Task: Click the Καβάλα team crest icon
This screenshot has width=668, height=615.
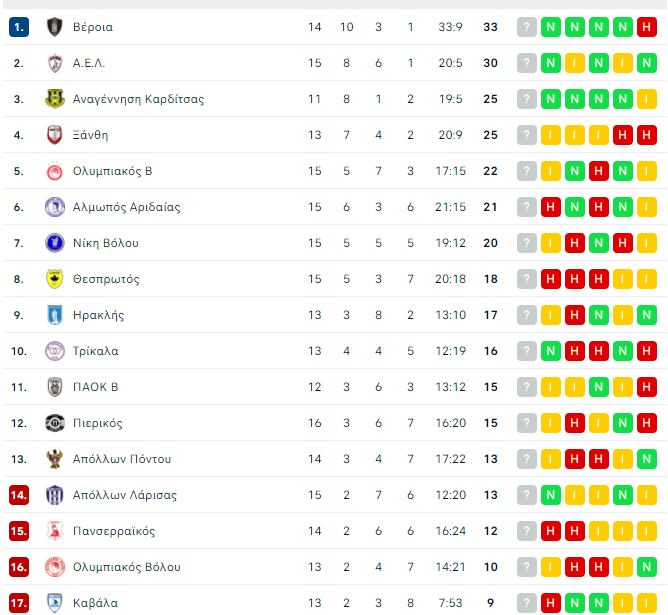Action: [55, 603]
